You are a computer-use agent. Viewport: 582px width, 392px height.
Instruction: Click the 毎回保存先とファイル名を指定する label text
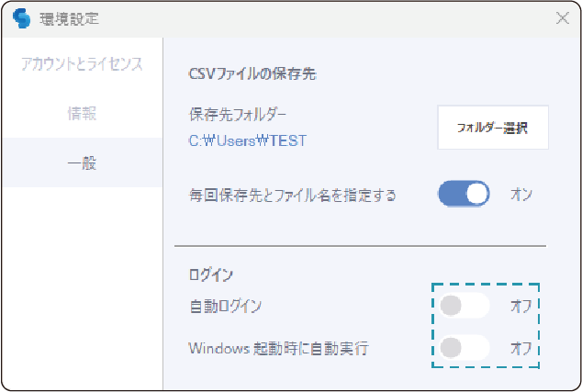click(292, 196)
